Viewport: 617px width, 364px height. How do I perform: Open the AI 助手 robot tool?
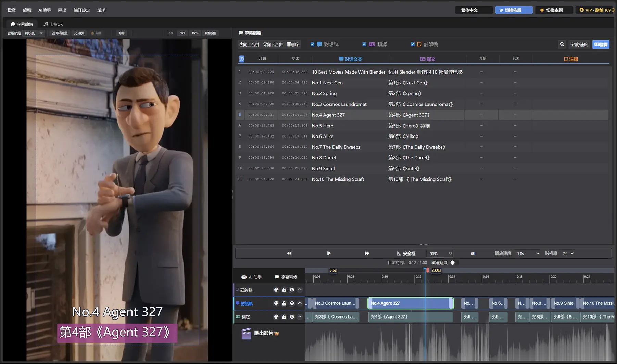point(251,277)
